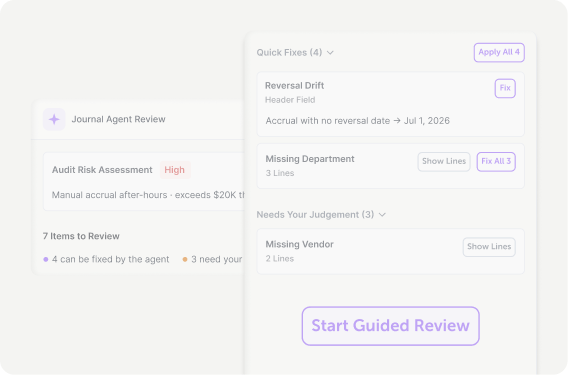Select the Missing Department title
Screen dimensions: 568x375
310,159
